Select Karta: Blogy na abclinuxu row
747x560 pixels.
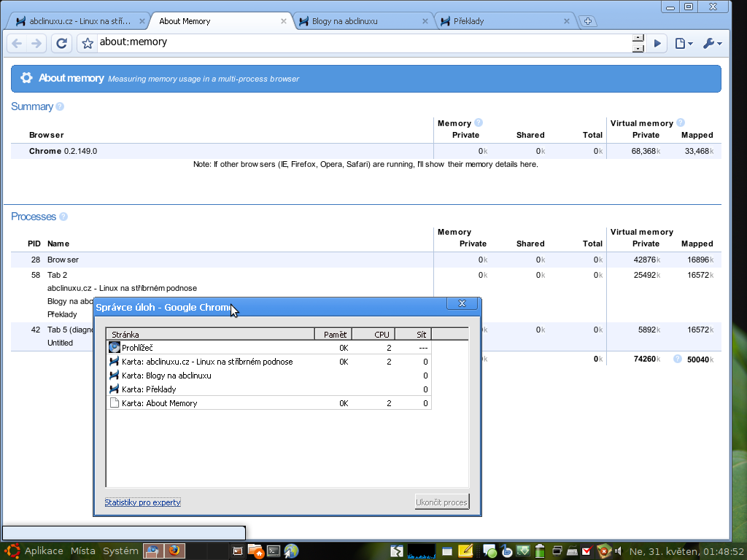pyautogui.click(x=269, y=376)
